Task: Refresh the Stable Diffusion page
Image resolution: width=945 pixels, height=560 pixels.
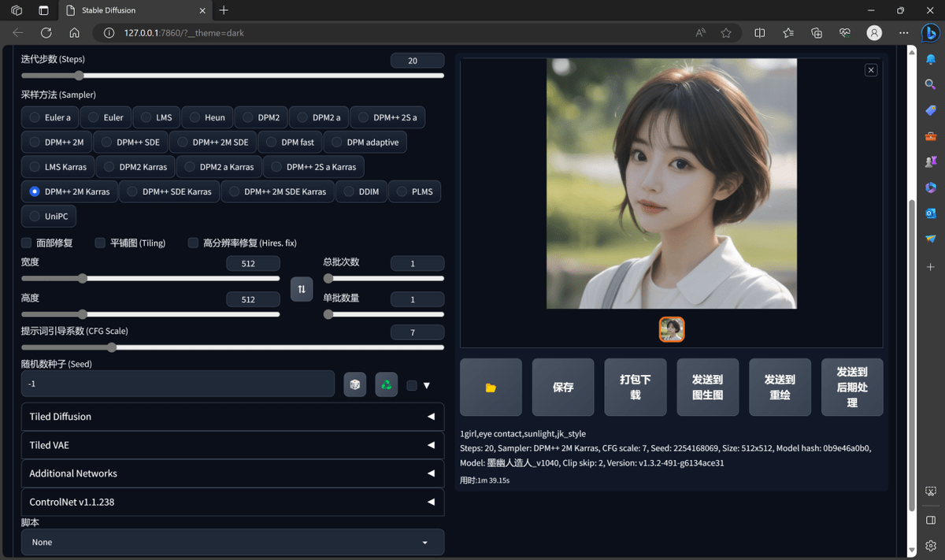Action: coord(46,33)
